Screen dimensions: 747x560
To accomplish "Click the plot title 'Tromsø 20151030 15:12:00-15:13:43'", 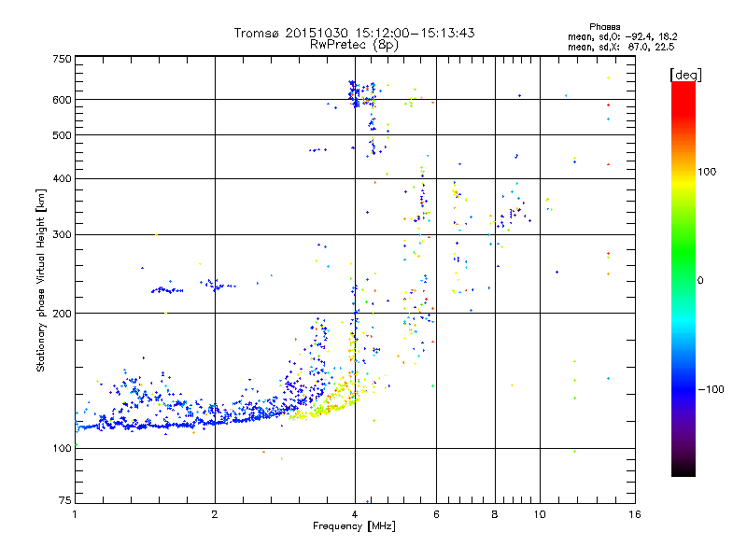I will (354, 33).
